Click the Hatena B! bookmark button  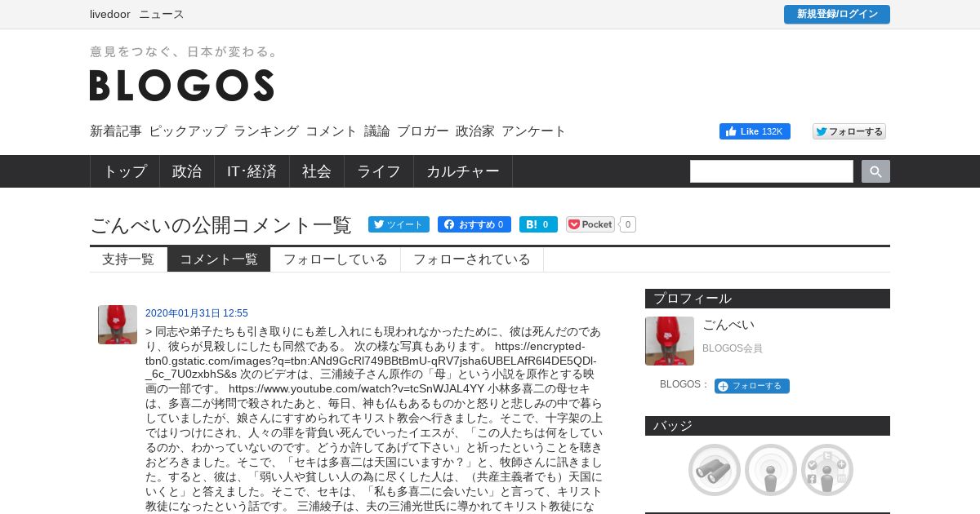tap(538, 224)
